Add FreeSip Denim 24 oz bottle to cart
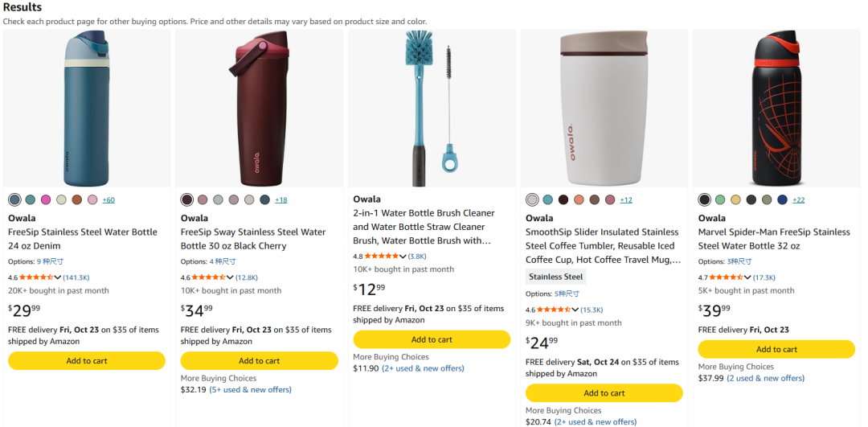 click(x=86, y=360)
